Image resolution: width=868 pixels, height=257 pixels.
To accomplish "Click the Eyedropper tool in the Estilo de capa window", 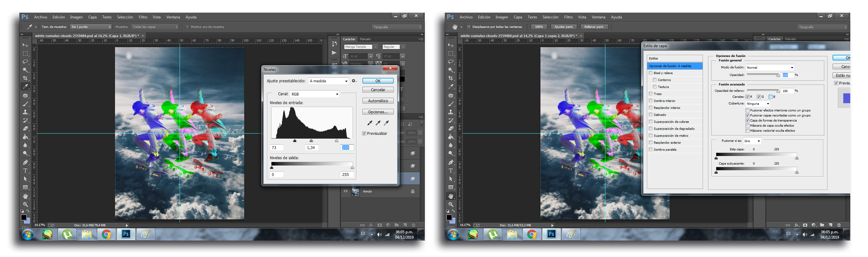I will tap(450, 87).
